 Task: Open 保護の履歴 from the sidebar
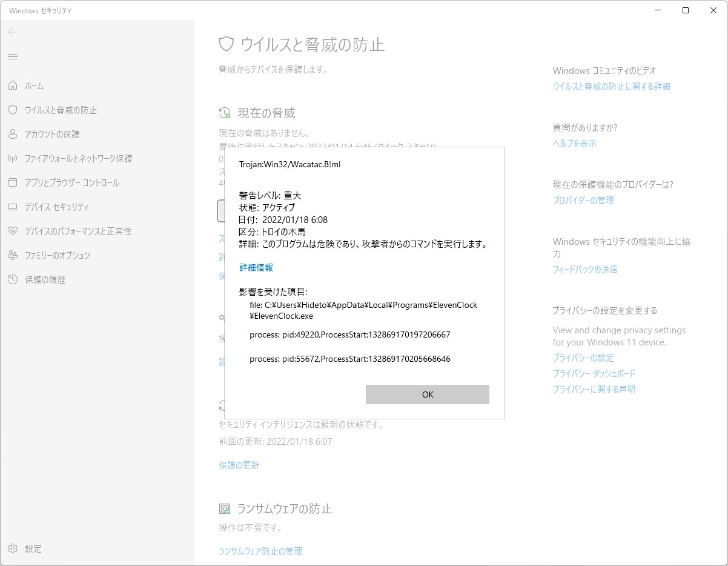[x=44, y=279]
